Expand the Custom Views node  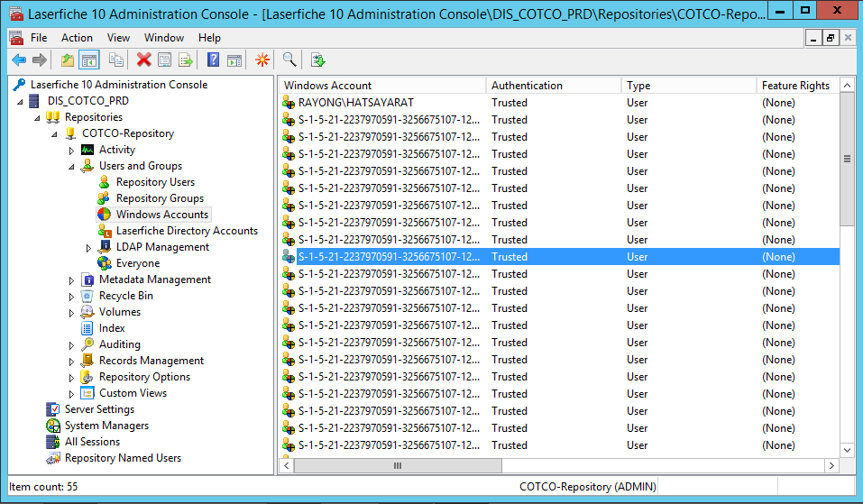(71, 394)
